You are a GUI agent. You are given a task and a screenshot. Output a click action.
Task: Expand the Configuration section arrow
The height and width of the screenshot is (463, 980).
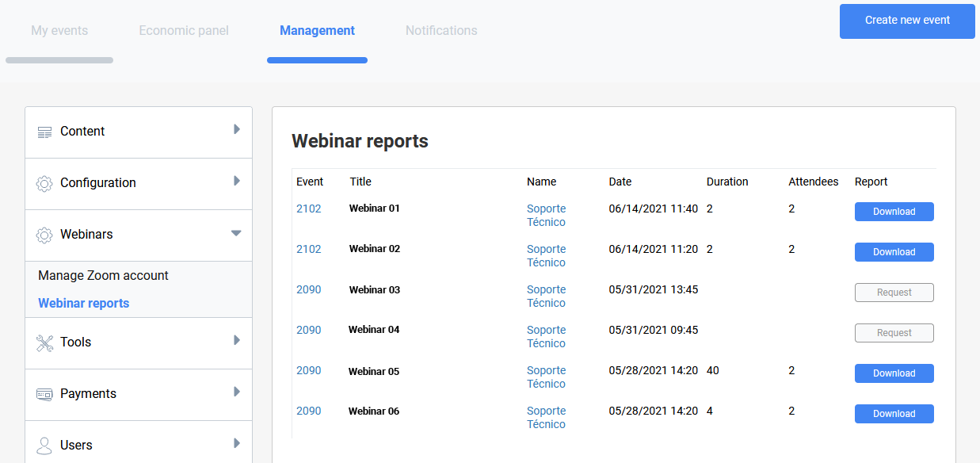(x=236, y=181)
